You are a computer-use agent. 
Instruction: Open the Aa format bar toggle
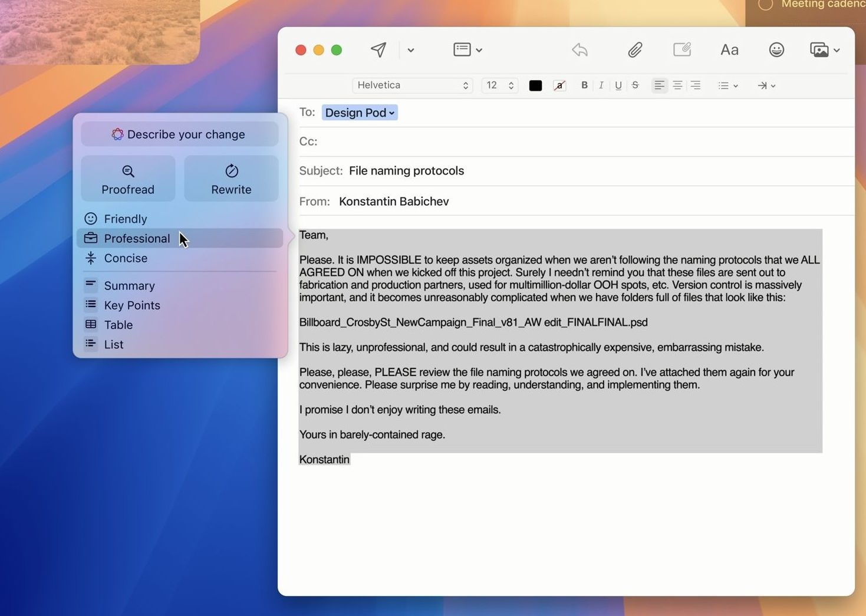(x=729, y=50)
